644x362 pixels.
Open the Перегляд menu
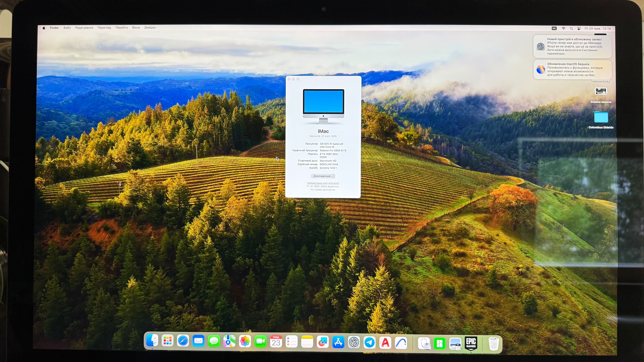click(x=104, y=28)
